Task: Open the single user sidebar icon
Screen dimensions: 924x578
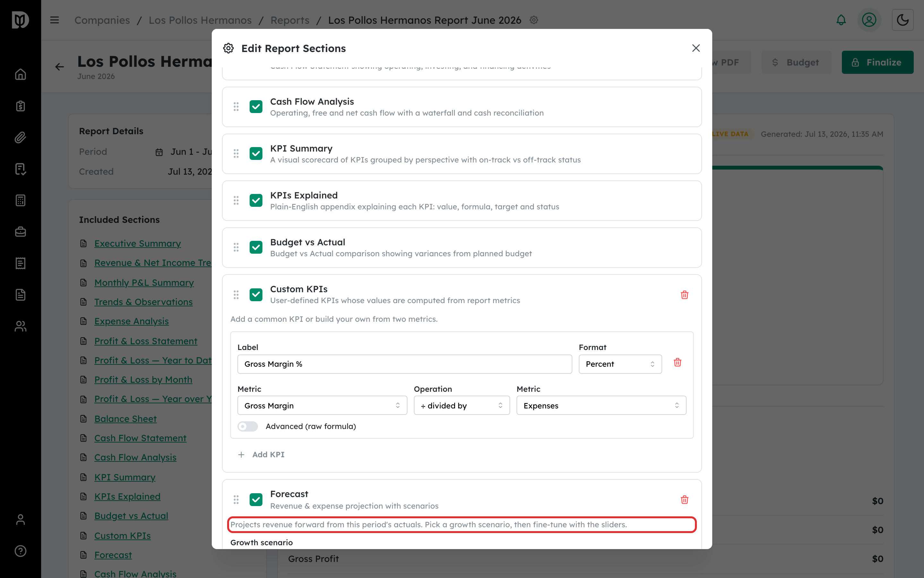Action: pos(20,520)
